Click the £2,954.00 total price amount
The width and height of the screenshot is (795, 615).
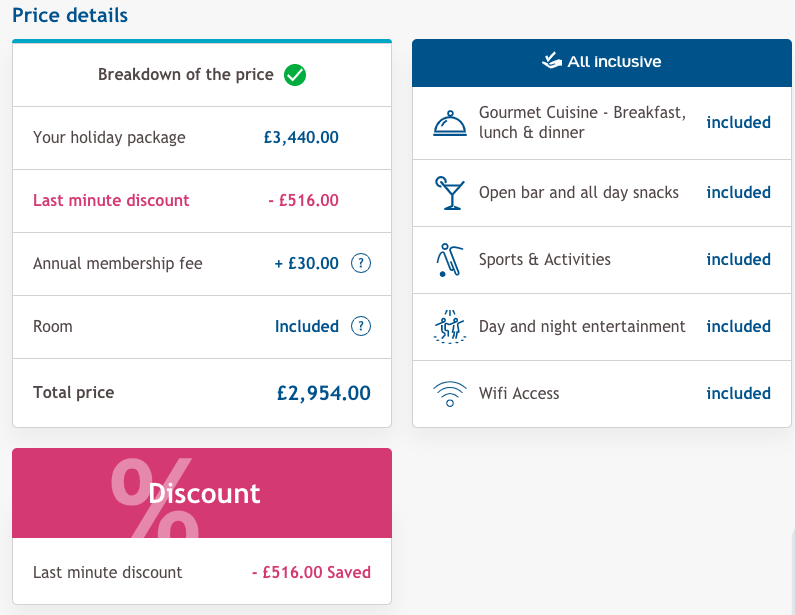click(323, 393)
